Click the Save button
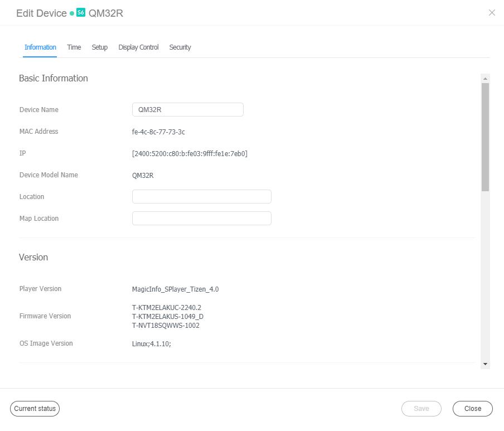Screen dimensions: 504x431 (x=421, y=408)
